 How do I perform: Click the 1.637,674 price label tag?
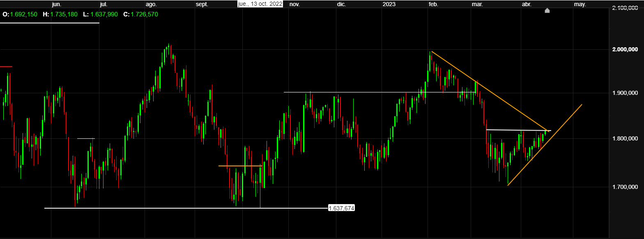coord(341,208)
